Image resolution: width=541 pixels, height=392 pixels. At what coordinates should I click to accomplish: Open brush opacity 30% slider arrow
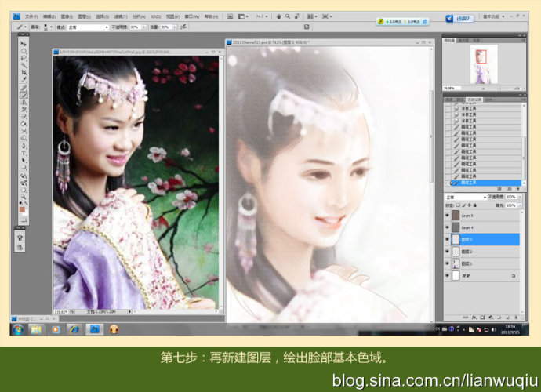(144, 27)
